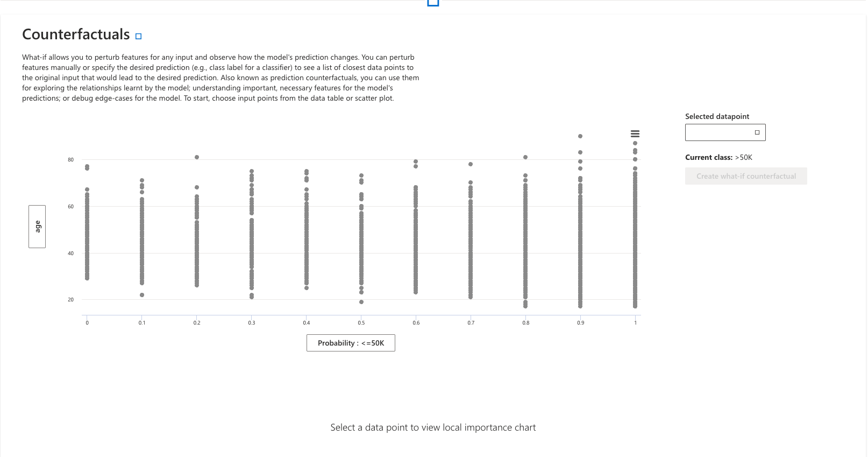Open the Probability : <=50K x-axis selector
868x457 pixels.
(x=351, y=343)
